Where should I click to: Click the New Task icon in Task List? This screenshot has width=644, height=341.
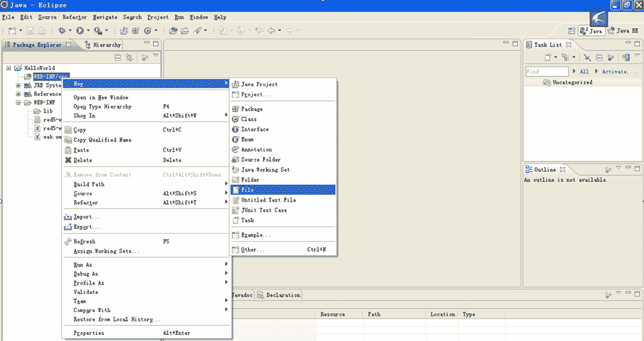pos(548,57)
